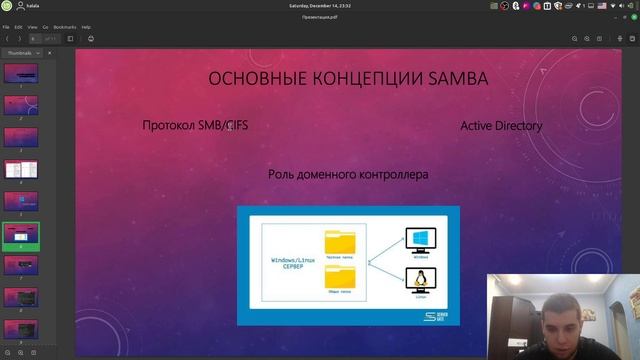640x360 pixels.
Task: Zoom in with the top toolbar magnifier
Action: [587, 39]
